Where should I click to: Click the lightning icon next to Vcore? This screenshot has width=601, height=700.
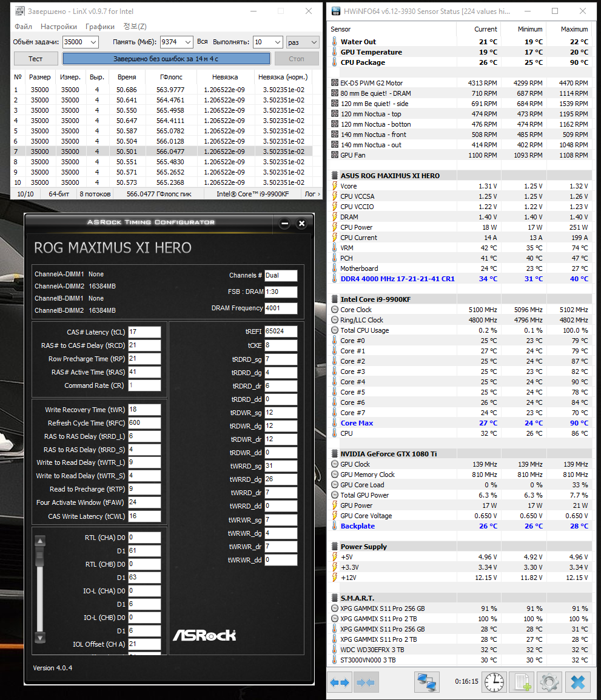[334, 185]
